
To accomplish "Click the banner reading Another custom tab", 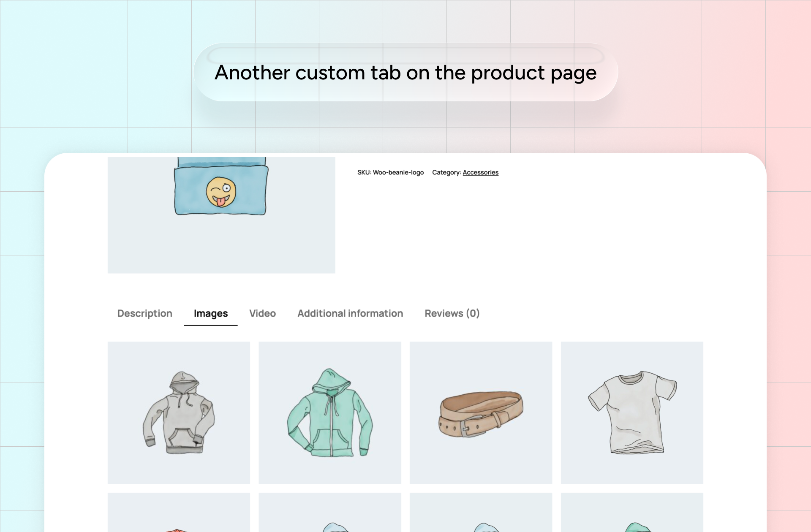I will (405, 72).
